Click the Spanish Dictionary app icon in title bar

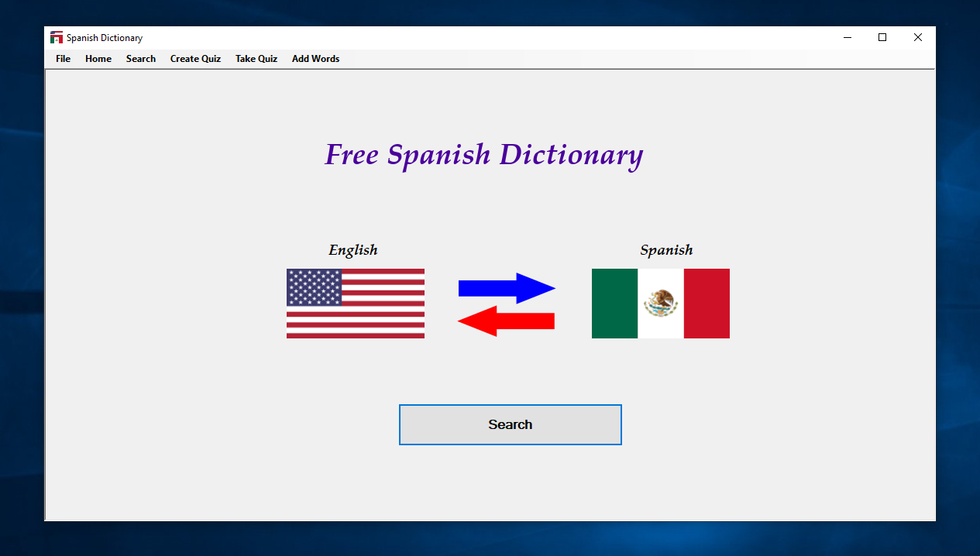coord(57,38)
